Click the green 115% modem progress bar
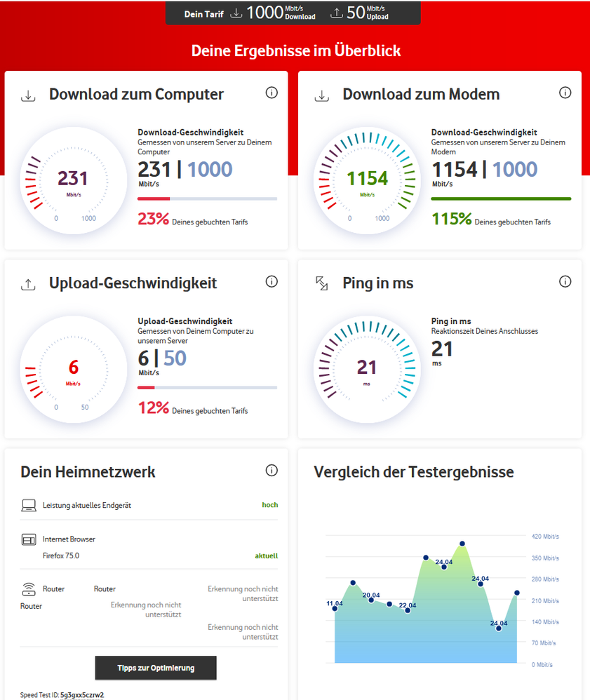Screen dimensions: 590x700 (501, 198)
